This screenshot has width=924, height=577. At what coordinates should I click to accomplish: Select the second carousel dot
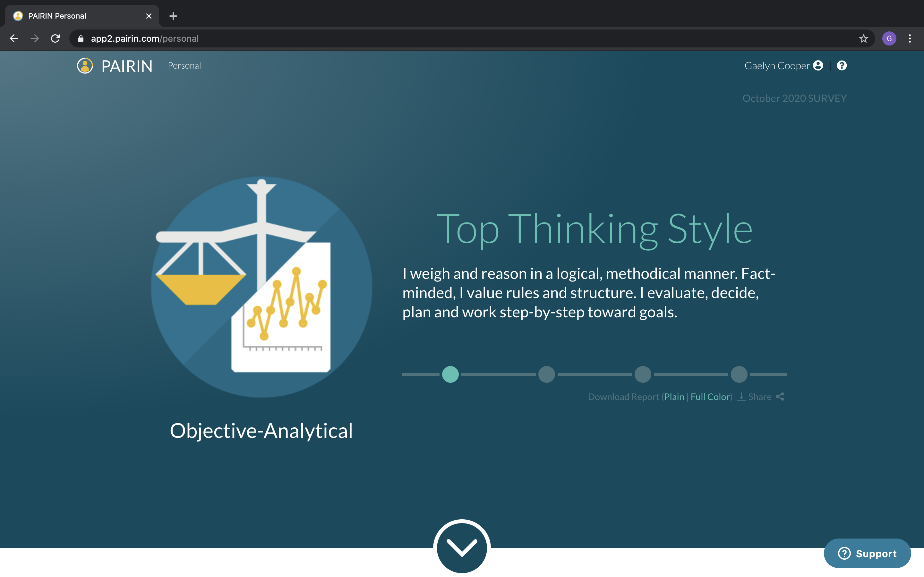(x=546, y=374)
